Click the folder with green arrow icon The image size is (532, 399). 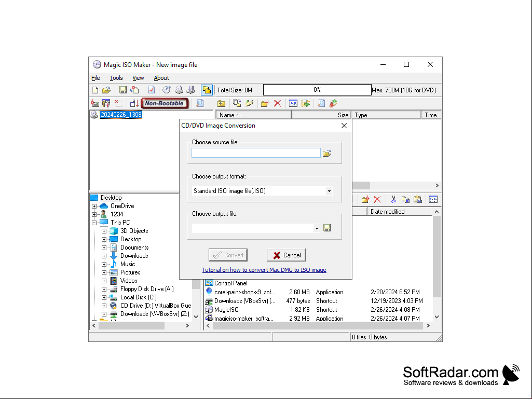coord(306,103)
